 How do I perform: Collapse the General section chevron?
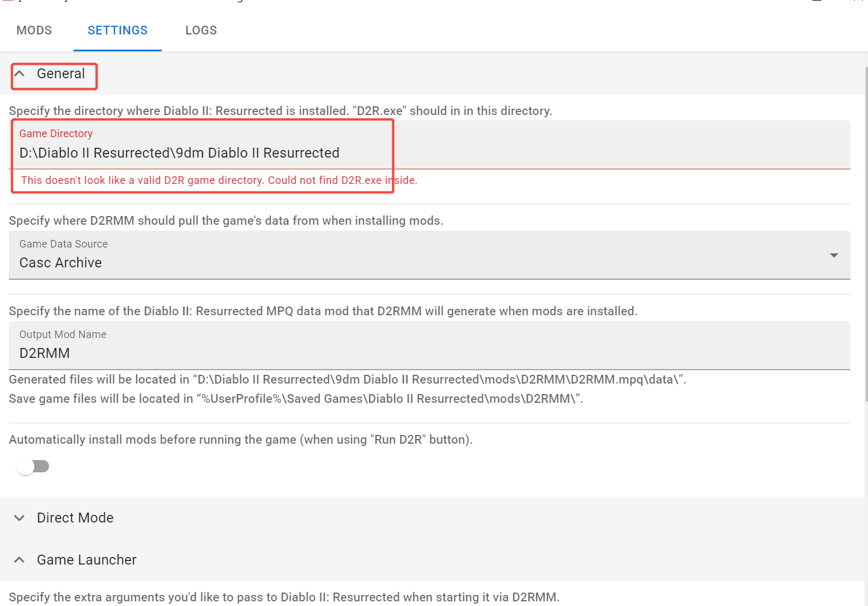click(x=19, y=74)
